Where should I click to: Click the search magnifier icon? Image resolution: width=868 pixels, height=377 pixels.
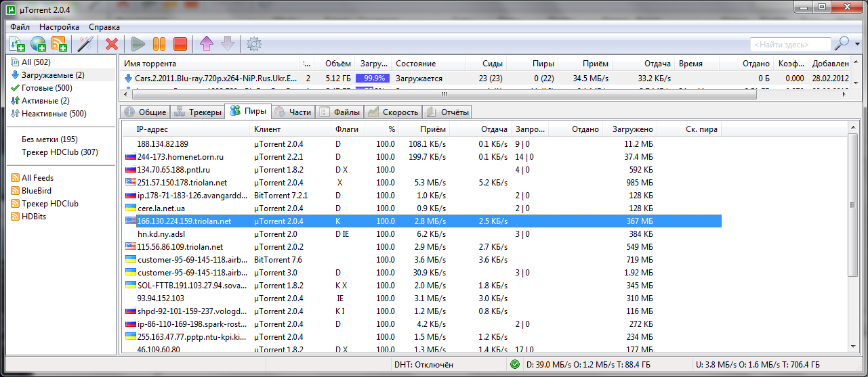(841, 43)
